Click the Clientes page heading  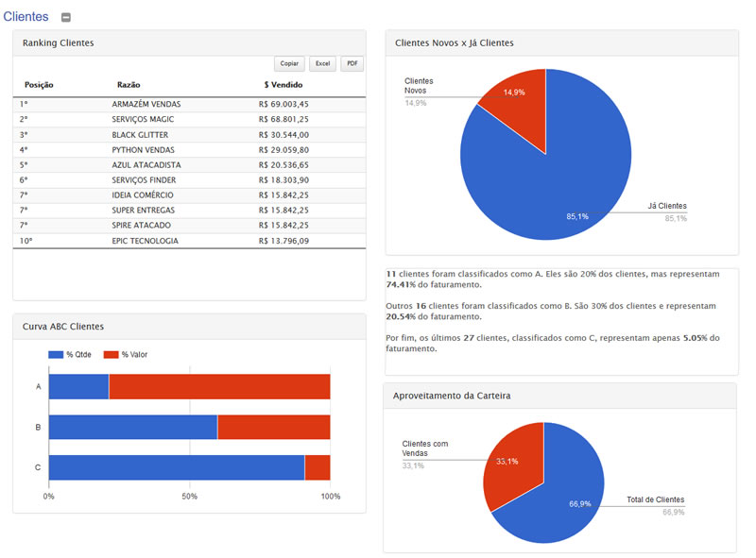[x=26, y=17]
